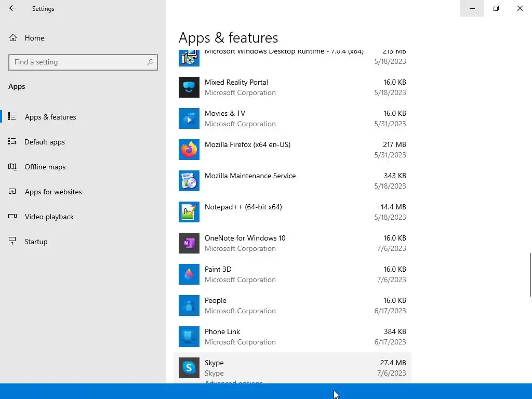
Task: Select the Movies & TV entry
Action: [292, 118]
